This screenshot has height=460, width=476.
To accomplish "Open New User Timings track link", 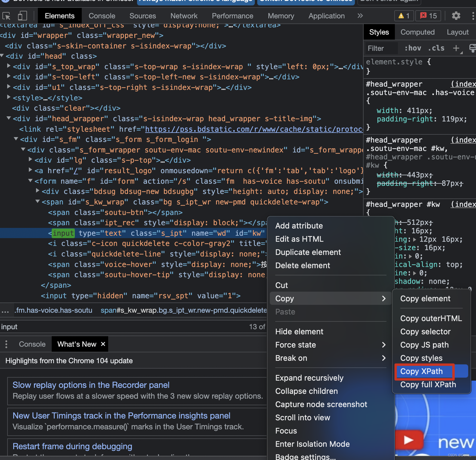I will click(x=121, y=416).
